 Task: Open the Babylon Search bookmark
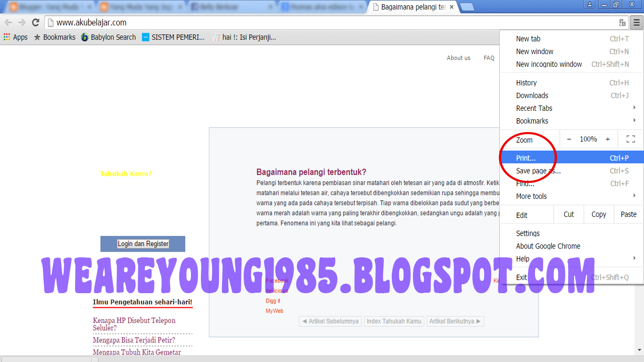[x=108, y=37]
